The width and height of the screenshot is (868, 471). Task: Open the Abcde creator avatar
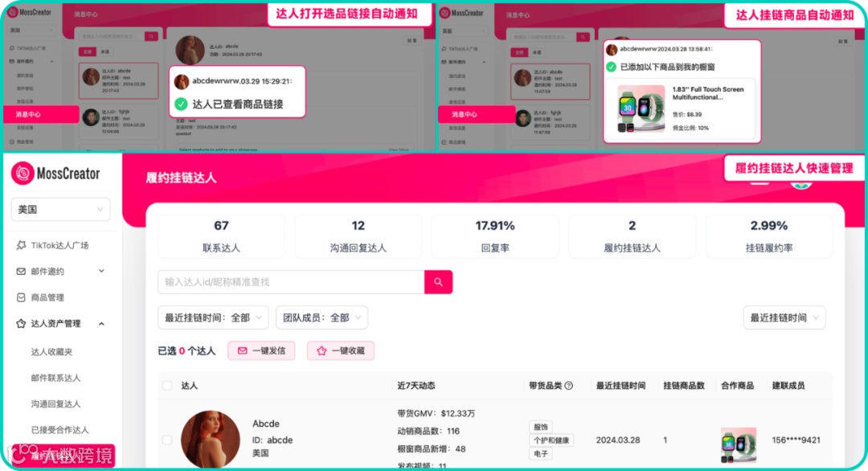(211, 440)
